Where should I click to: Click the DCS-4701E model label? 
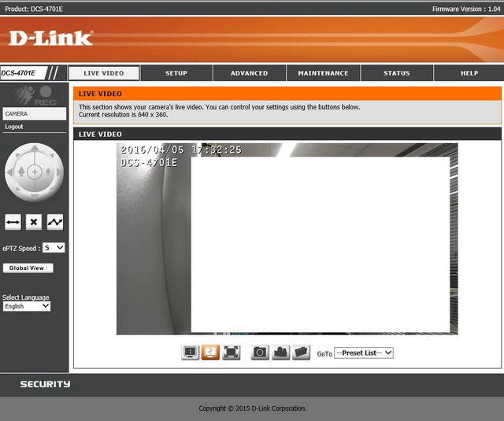[18, 73]
